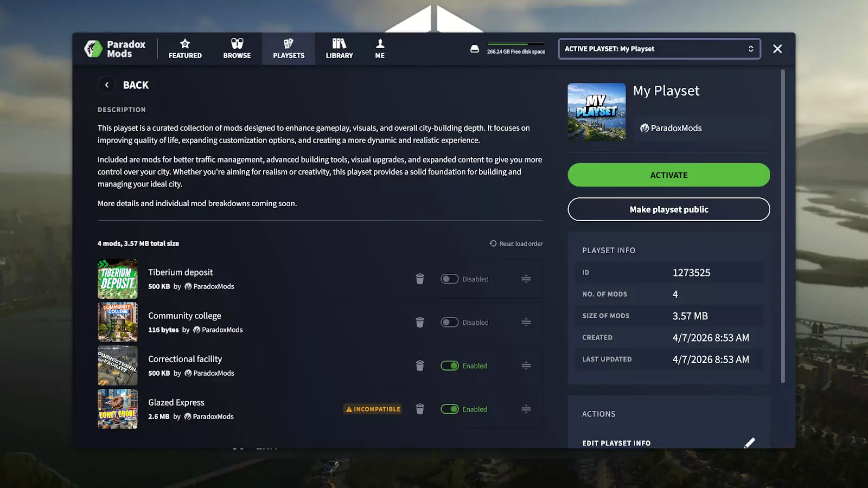868x488 pixels.
Task: Click Reset load order link
Action: coord(516,244)
